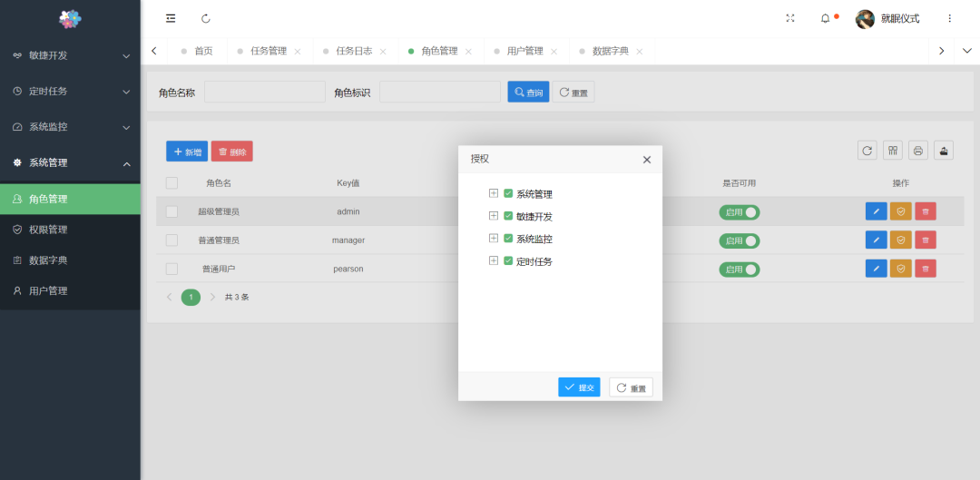980x480 pixels.
Task: Click the blue 查询 search button
Action: [528, 92]
